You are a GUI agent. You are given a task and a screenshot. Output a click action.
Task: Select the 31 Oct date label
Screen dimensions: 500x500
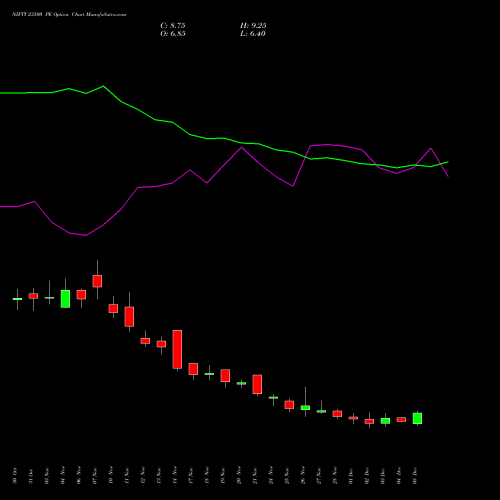31,476
